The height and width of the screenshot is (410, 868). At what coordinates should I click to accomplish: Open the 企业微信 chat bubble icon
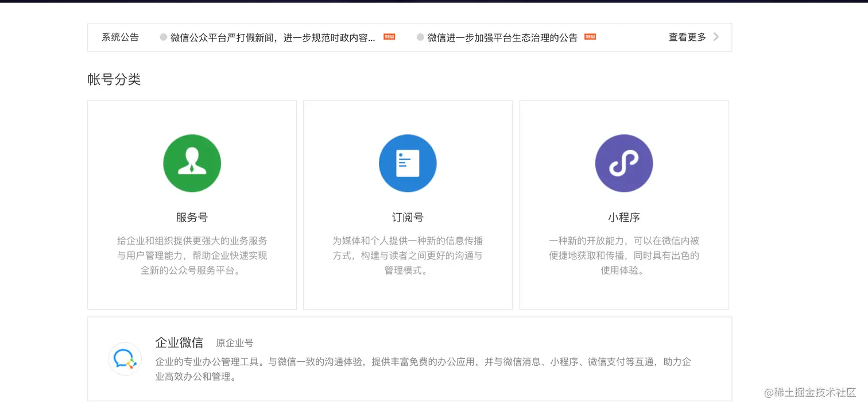click(x=125, y=359)
